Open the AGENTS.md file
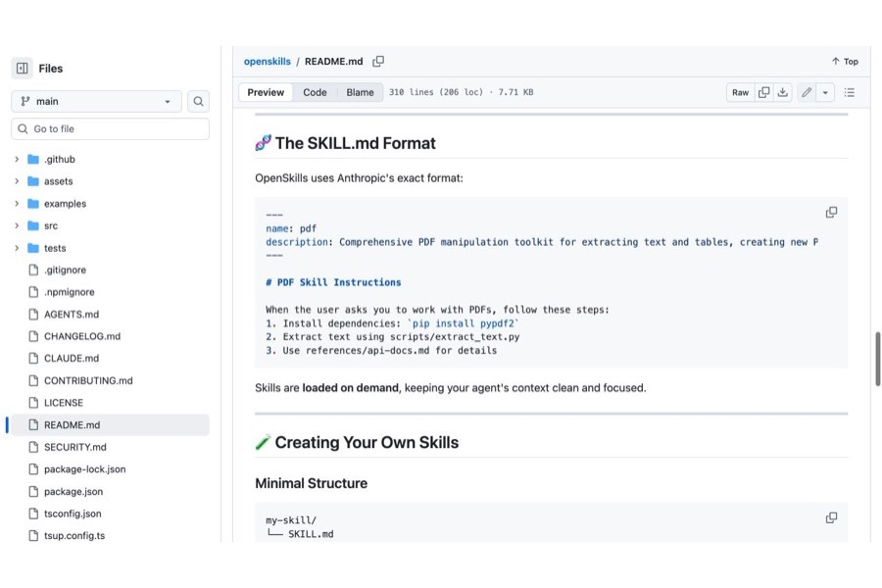Screen dimensions: 882x588 click(72, 315)
